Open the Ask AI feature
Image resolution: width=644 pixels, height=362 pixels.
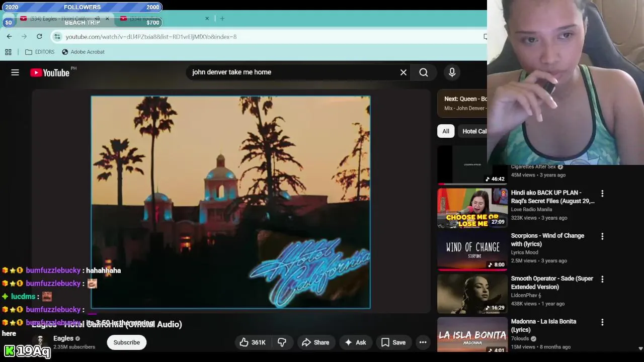pyautogui.click(x=355, y=342)
